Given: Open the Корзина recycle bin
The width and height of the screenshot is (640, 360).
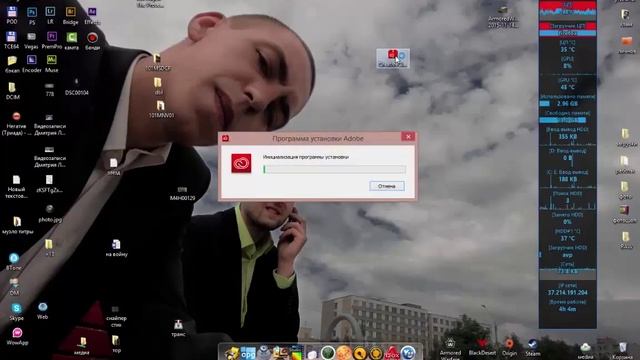Looking at the screenshot, I should 622,350.
